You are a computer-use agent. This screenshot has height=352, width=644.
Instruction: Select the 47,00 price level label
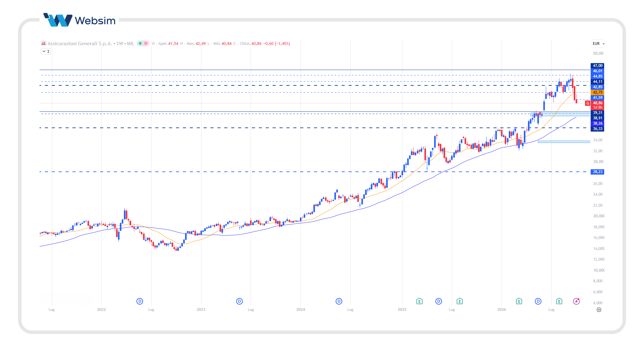[x=597, y=66]
